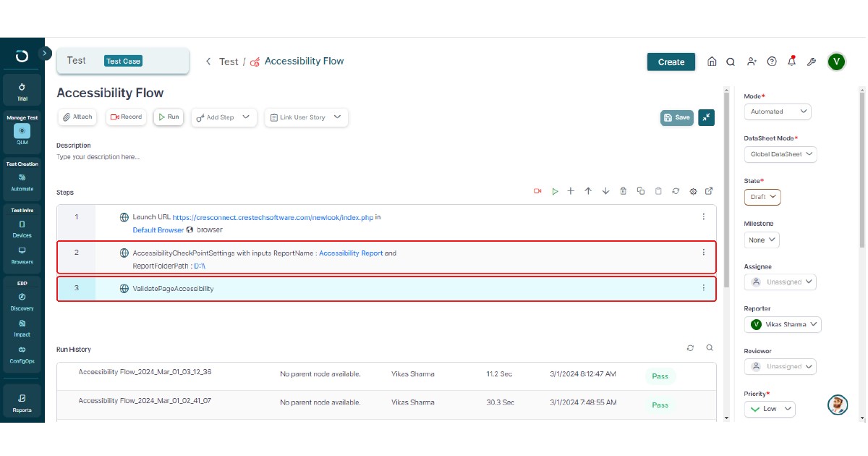Screen dimensions: 868x456
Task: Open the three-dot menu for step 3
Action: click(x=703, y=288)
